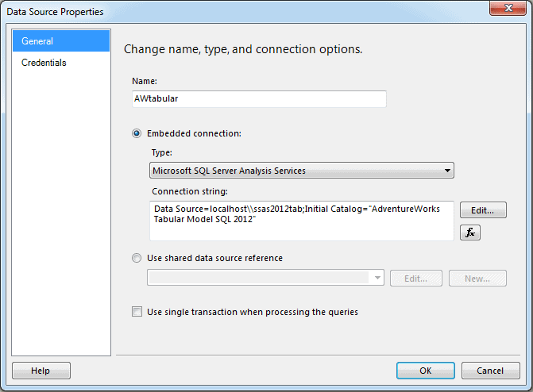Click the disabled Edit button for shared source

point(415,279)
